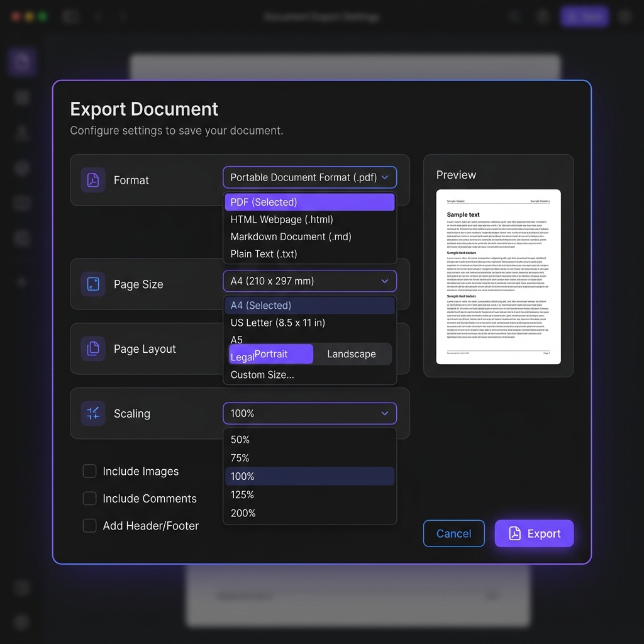Set scaling to 75%
The width and height of the screenshot is (644, 644).
click(309, 458)
